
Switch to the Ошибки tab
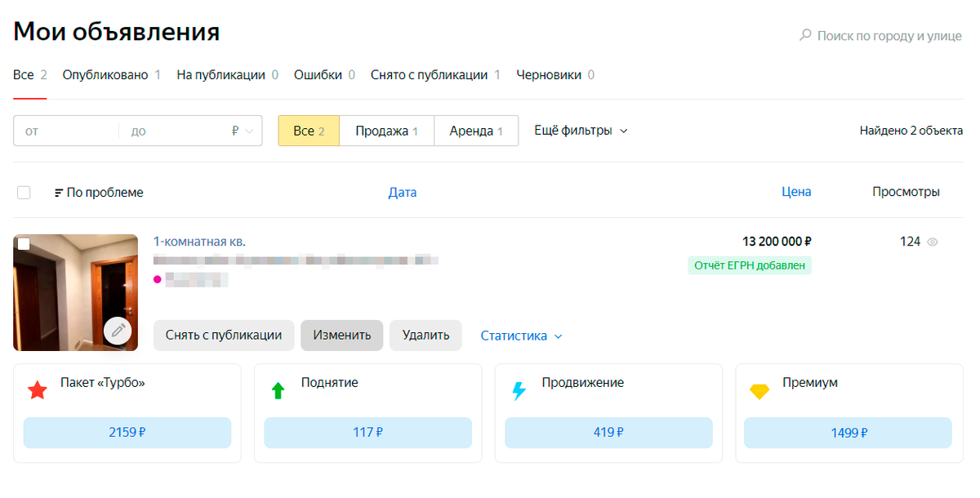(x=324, y=75)
